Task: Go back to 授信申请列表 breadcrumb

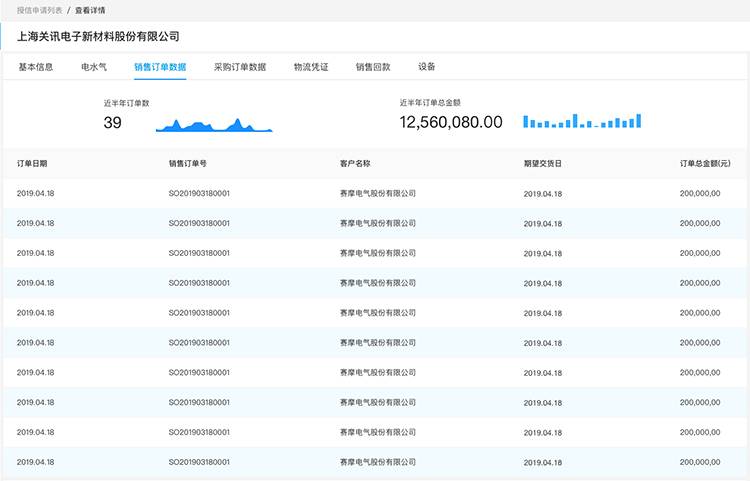Action: coord(38,9)
